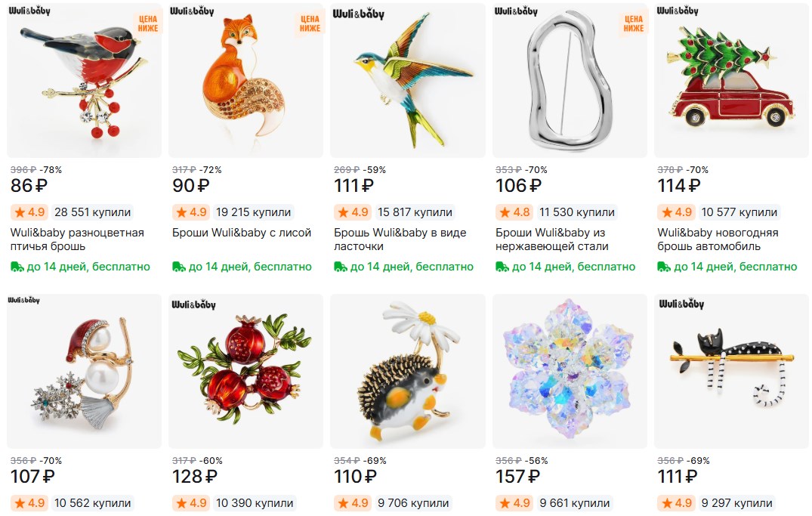The width and height of the screenshot is (812, 516).
Task: Open the crystal flower brooch image
Action: tap(570, 372)
